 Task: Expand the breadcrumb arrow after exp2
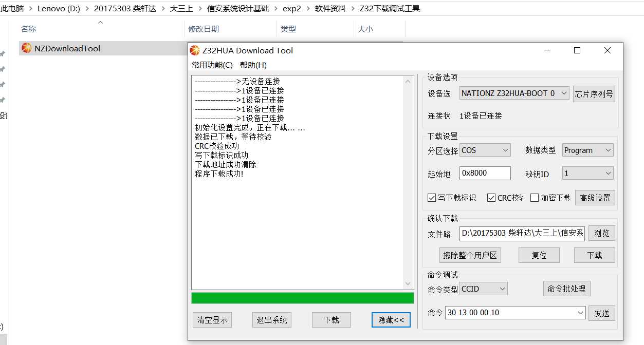[x=308, y=9]
